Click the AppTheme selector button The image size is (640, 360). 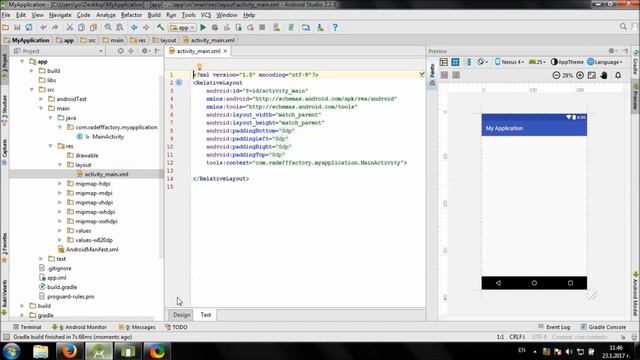click(x=567, y=62)
